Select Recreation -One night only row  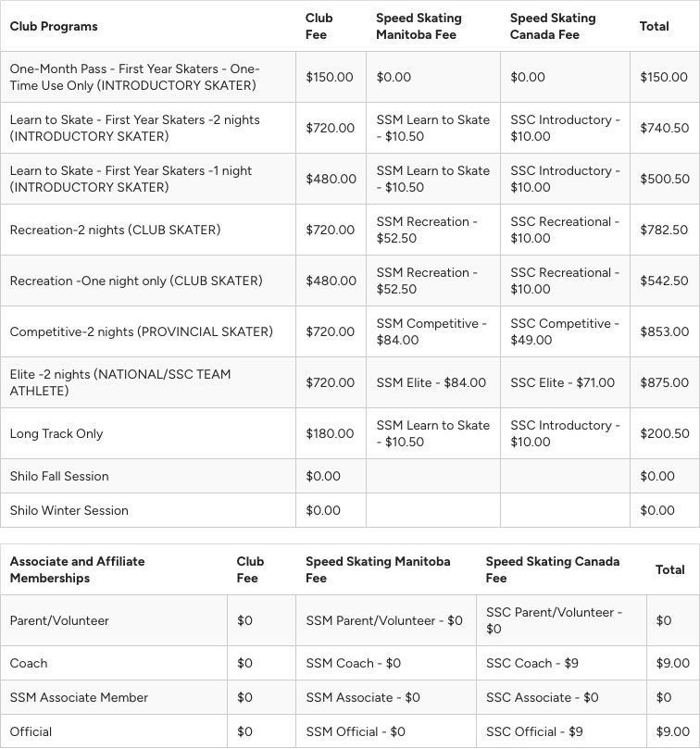point(350,281)
